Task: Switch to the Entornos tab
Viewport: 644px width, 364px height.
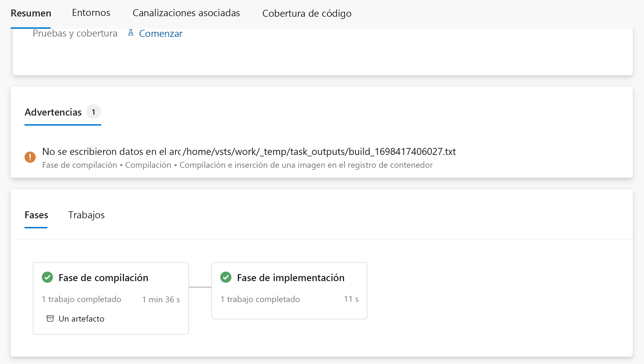Action: pyautogui.click(x=91, y=13)
